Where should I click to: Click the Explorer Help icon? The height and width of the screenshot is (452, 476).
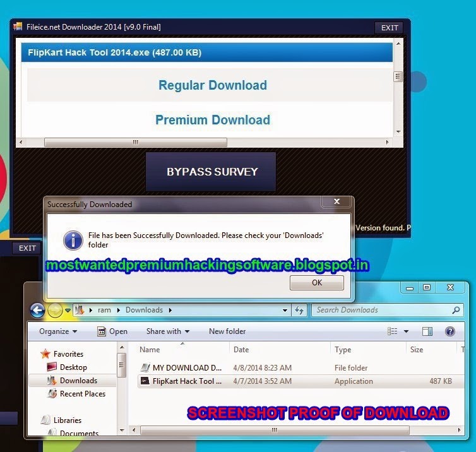450,331
